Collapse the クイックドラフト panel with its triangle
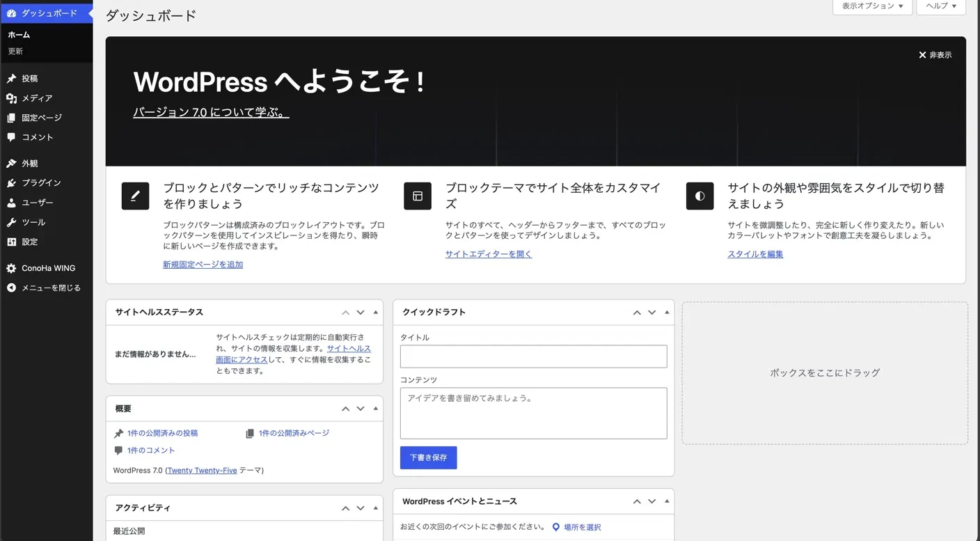Image resolution: width=980 pixels, height=541 pixels. coord(667,313)
